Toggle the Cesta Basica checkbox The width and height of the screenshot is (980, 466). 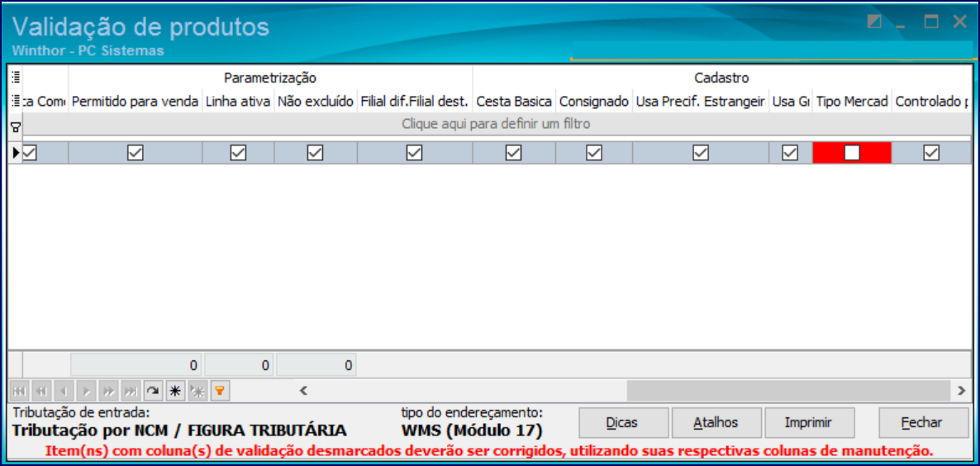coord(514,153)
